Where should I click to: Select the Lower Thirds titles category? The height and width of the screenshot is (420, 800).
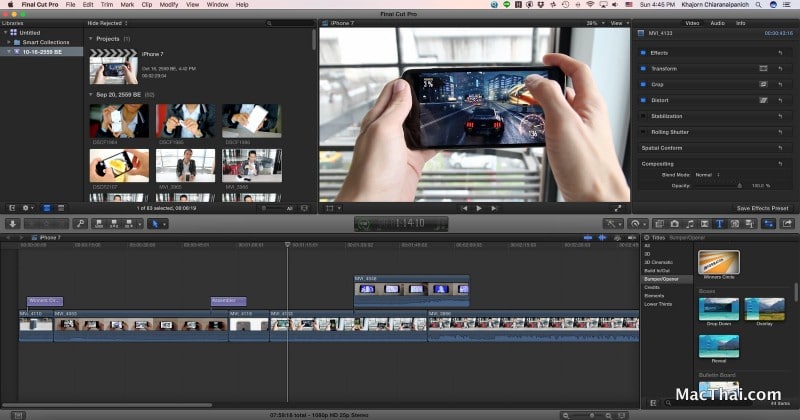point(658,304)
